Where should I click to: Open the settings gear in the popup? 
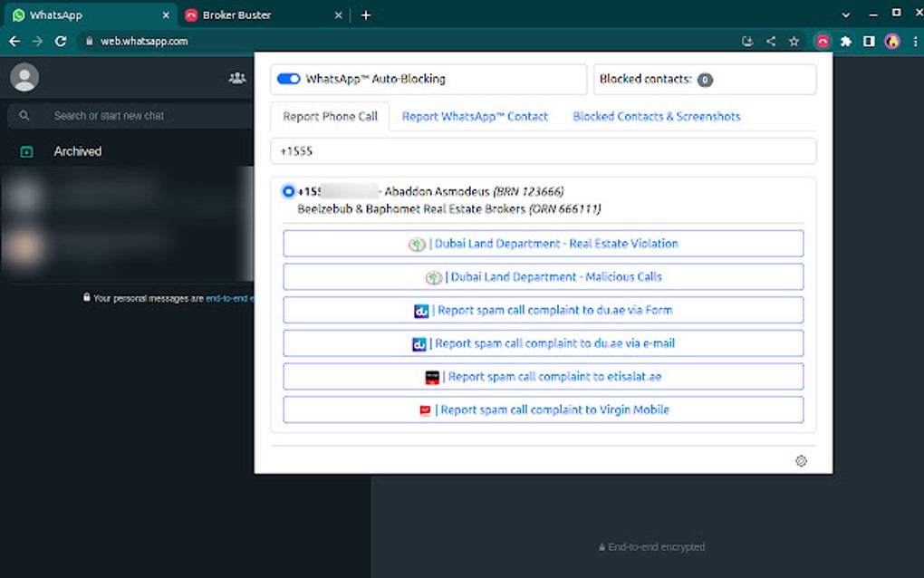[x=801, y=461]
